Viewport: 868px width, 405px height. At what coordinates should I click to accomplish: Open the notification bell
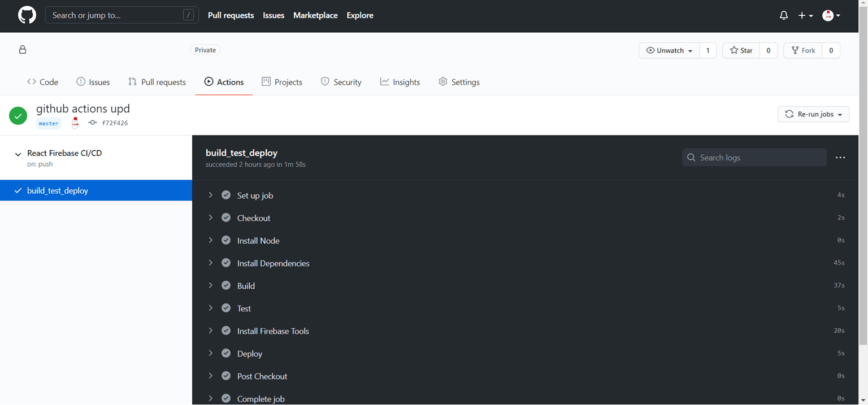784,15
